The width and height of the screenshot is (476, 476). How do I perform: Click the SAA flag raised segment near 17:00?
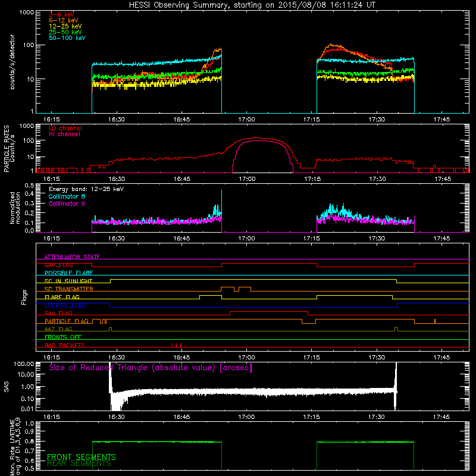(x=269, y=312)
